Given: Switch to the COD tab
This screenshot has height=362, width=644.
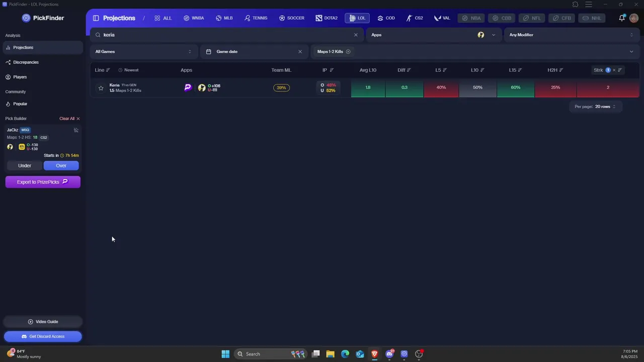Looking at the screenshot, I should (386, 18).
